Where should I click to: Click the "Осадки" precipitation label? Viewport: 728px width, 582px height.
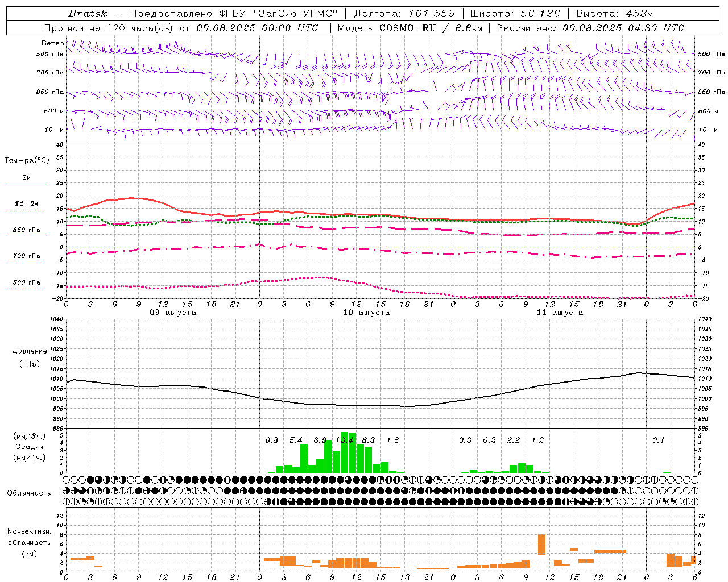pos(29,447)
